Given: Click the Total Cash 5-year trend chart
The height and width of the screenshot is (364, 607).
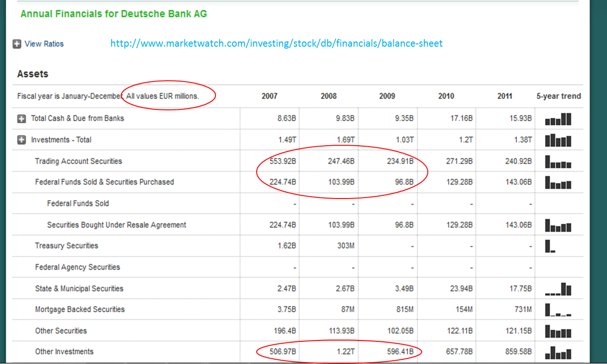Looking at the screenshot, I should click(x=558, y=119).
